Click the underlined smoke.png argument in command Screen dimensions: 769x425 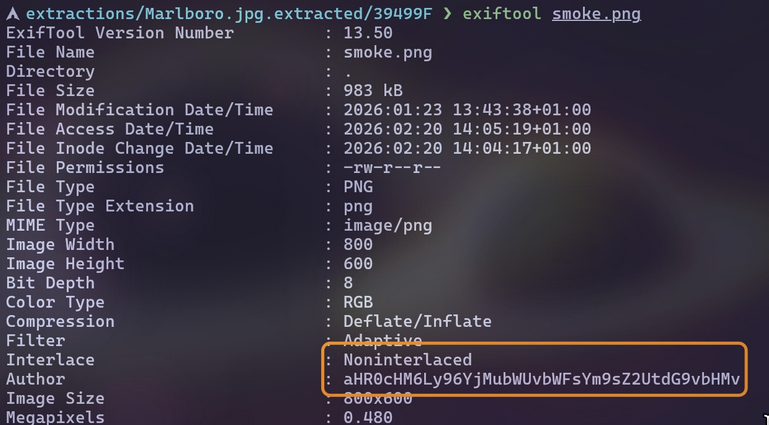(x=596, y=14)
